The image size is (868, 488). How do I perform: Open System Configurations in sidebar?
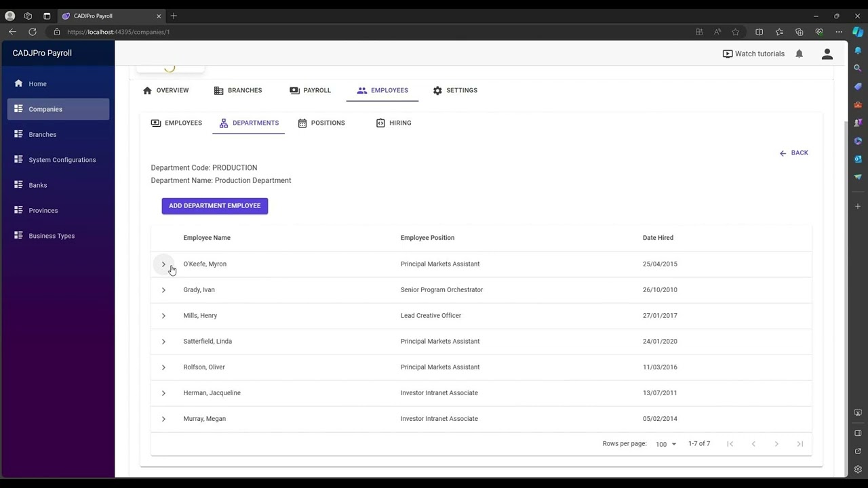[x=58, y=160]
